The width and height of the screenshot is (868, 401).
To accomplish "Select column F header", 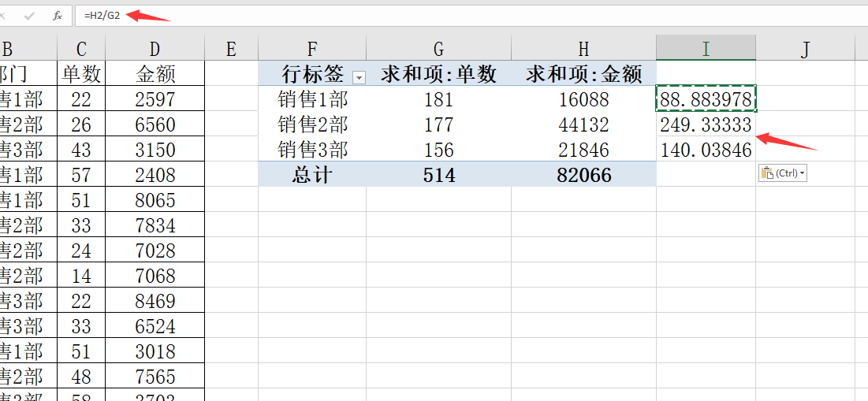I will pos(312,50).
